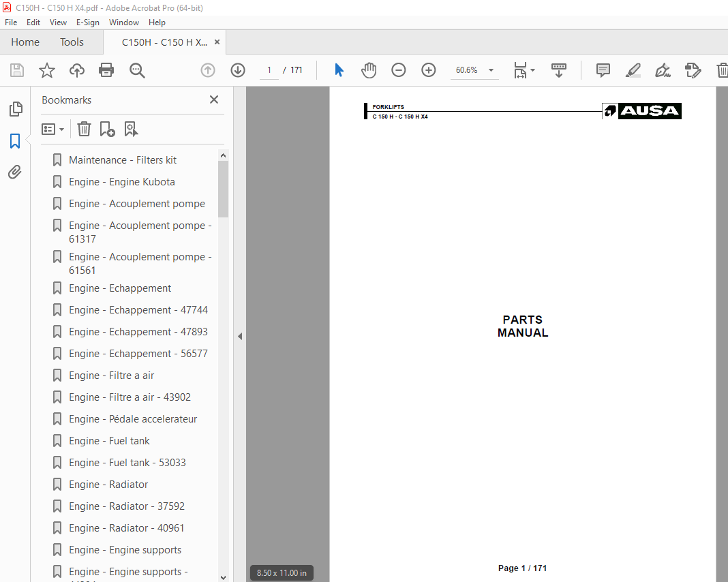Zoom in with plus button
The image size is (728, 582).
(429, 70)
